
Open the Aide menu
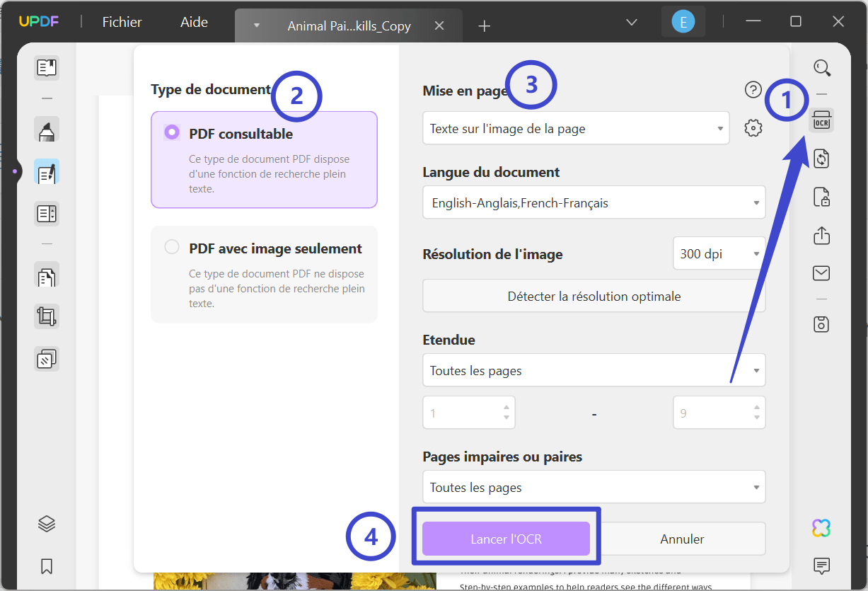tap(194, 22)
